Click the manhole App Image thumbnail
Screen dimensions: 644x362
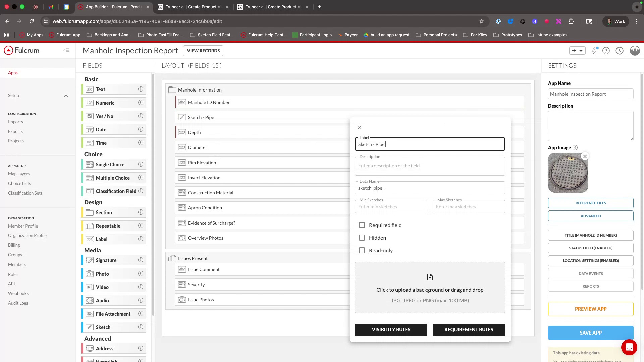568,173
